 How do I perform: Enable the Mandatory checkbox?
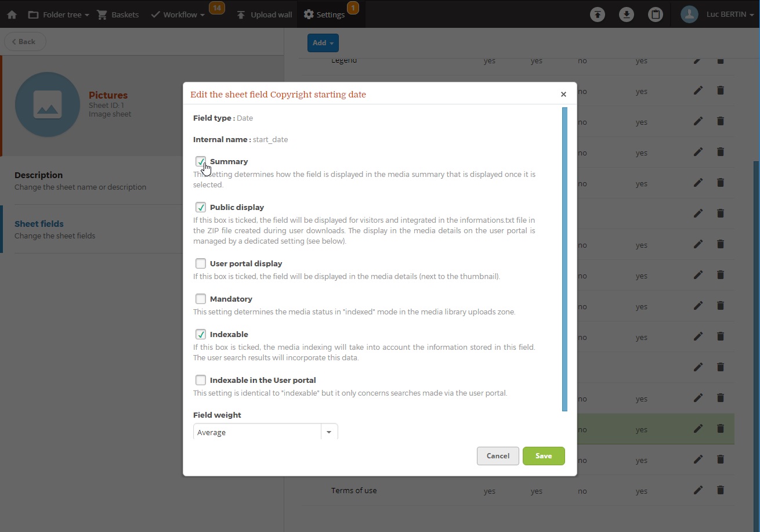click(201, 299)
